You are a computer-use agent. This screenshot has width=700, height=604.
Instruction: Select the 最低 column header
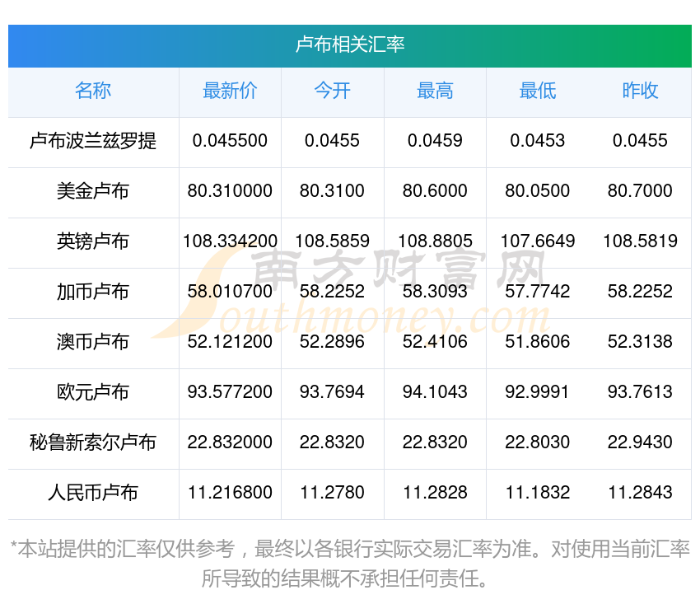[538, 91]
